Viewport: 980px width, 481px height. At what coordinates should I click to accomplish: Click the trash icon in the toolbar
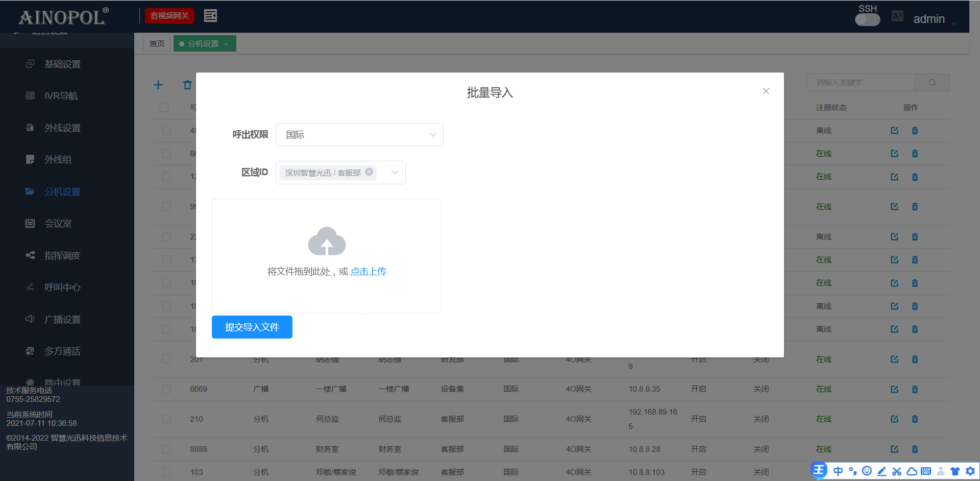(187, 85)
